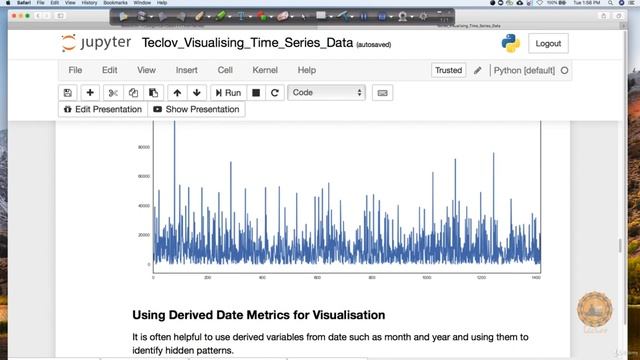
Task: Click the Jupyter logo
Action: click(96, 43)
